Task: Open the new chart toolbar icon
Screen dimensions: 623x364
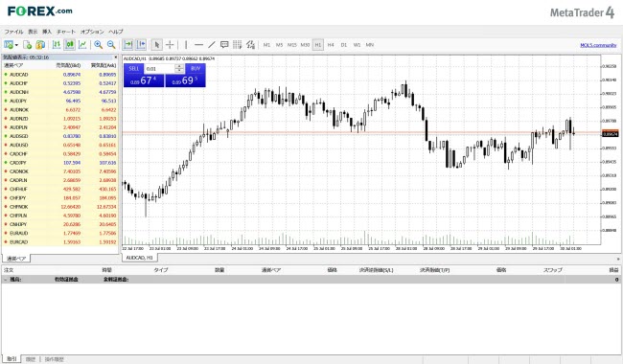Action: 8,45
